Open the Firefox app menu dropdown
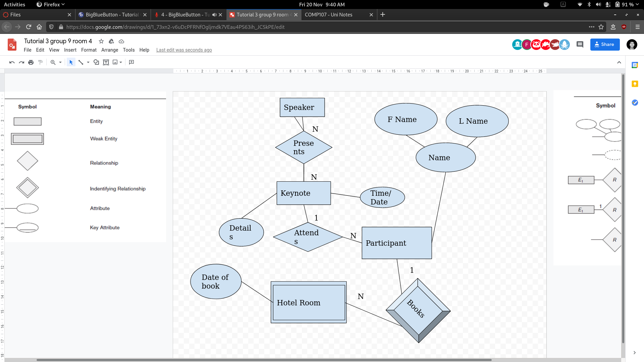Viewport: 644px width, 362px height. 50,4
